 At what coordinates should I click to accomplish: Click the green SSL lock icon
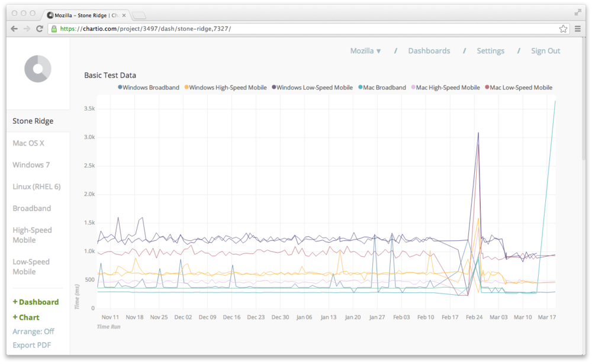[54, 28]
